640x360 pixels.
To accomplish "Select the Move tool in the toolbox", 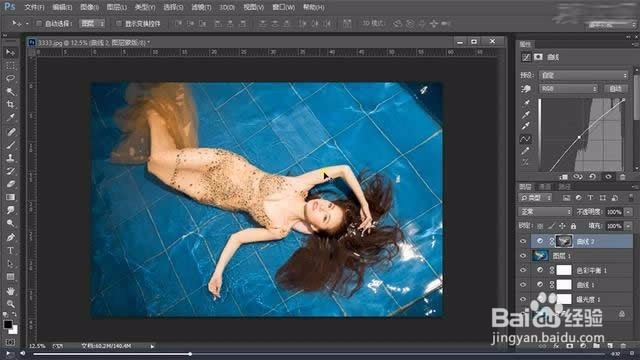I will click(11, 52).
